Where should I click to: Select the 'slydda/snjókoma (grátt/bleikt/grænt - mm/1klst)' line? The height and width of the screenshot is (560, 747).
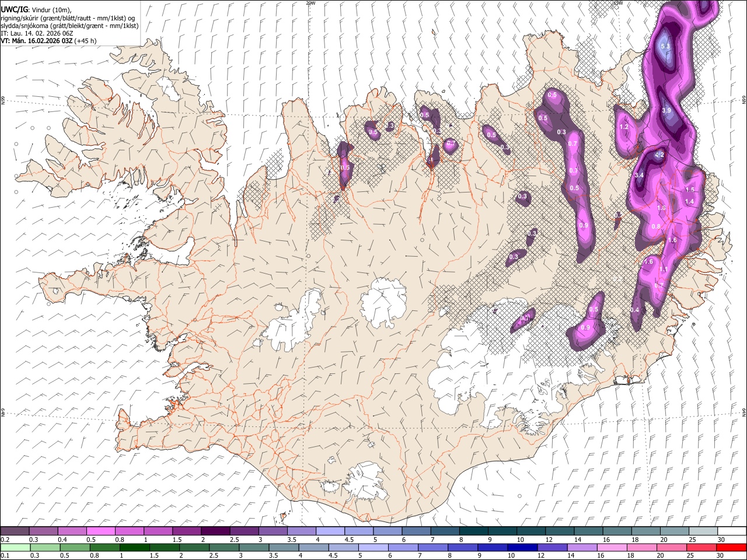click(69, 26)
